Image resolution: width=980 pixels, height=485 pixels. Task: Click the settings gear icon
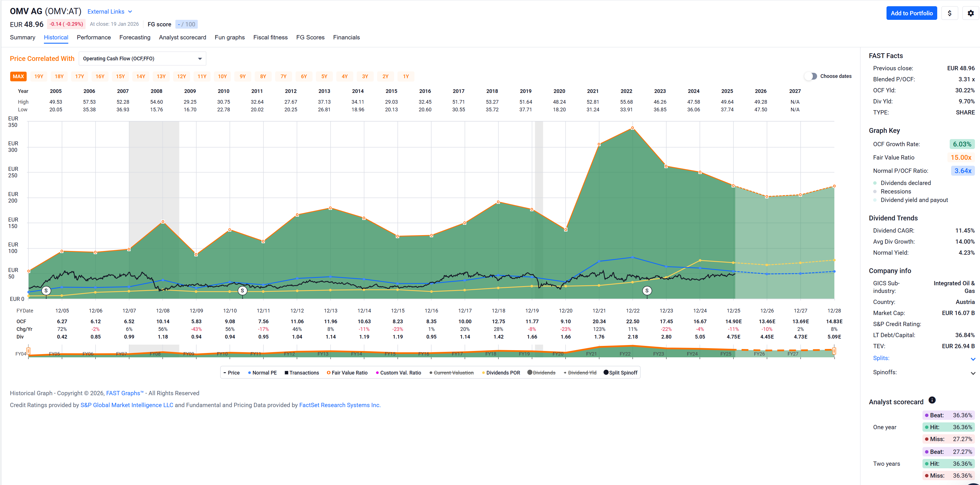pyautogui.click(x=970, y=13)
